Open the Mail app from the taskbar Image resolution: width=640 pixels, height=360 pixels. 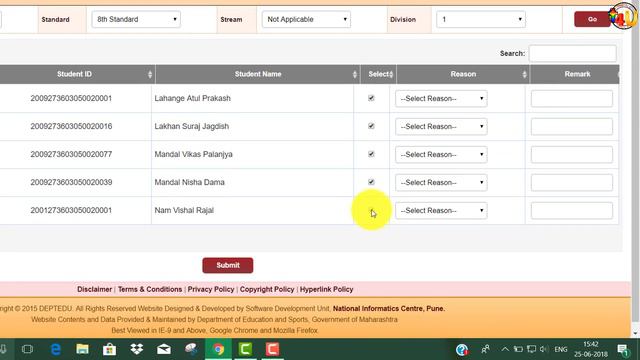pyautogui.click(x=164, y=349)
